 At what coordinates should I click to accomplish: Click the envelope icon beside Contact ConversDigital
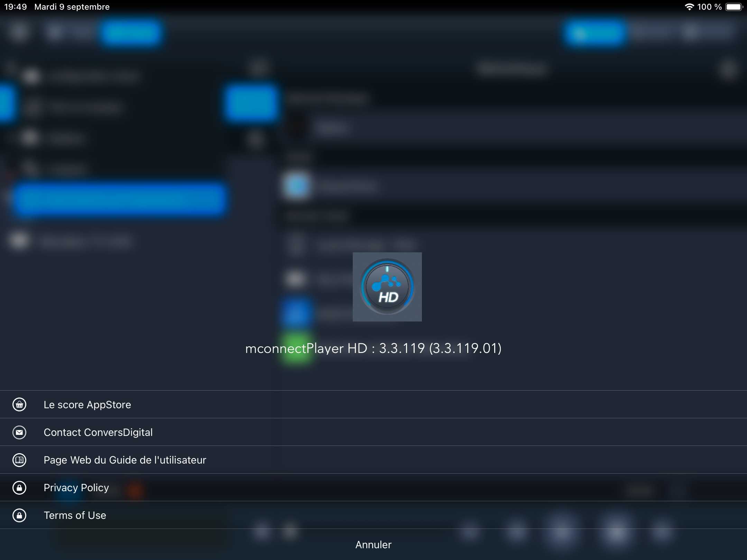[x=19, y=432]
